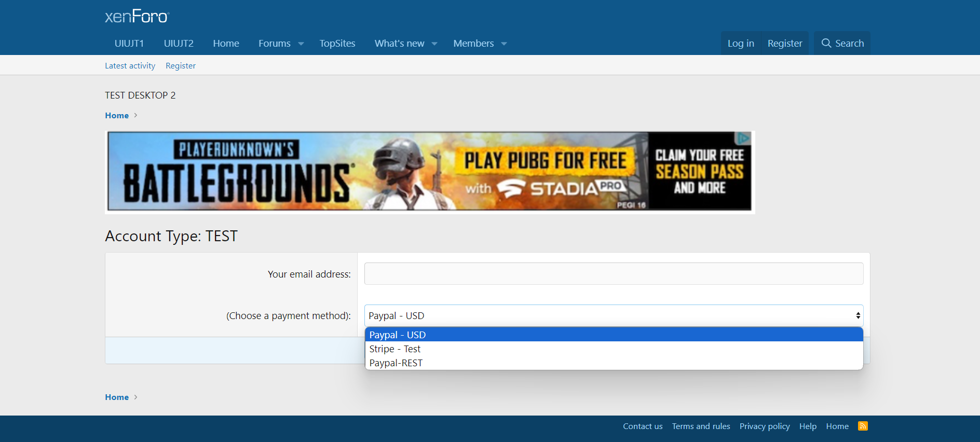Open the Latest activity link

[x=130, y=66]
